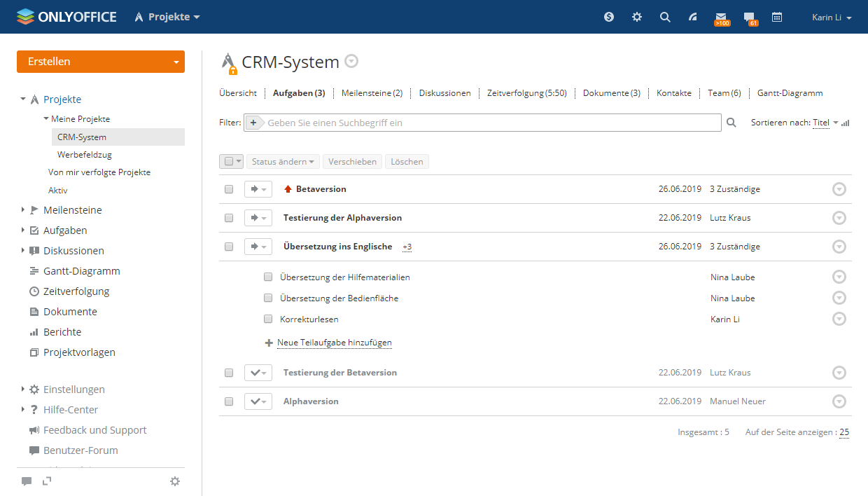Tick the Übersetzung der Hilfematerialien checkbox
Viewport: 868px width, 496px height.
point(268,277)
